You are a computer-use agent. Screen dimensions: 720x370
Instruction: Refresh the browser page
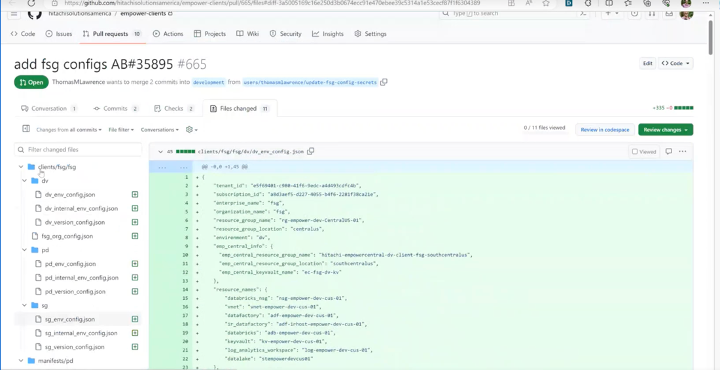(31, 3)
